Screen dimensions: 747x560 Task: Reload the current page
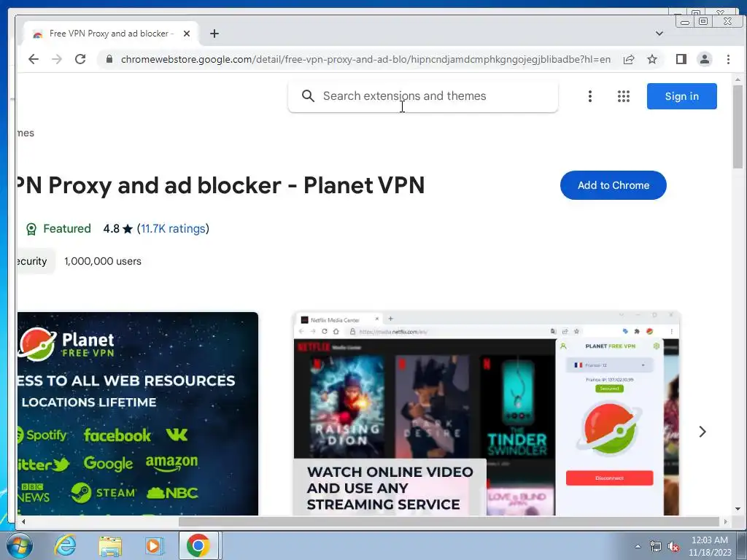tap(80, 59)
